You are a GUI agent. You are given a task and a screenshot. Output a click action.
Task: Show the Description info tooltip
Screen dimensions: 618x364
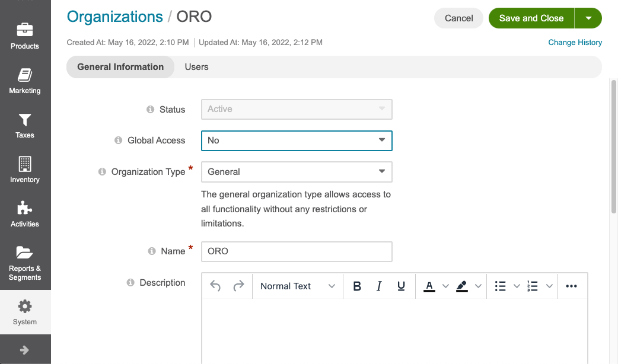point(130,282)
